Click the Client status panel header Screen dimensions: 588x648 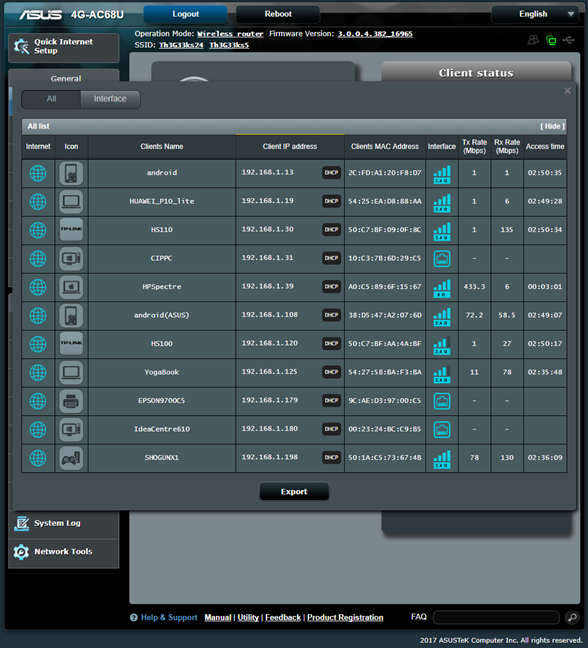coord(476,73)
